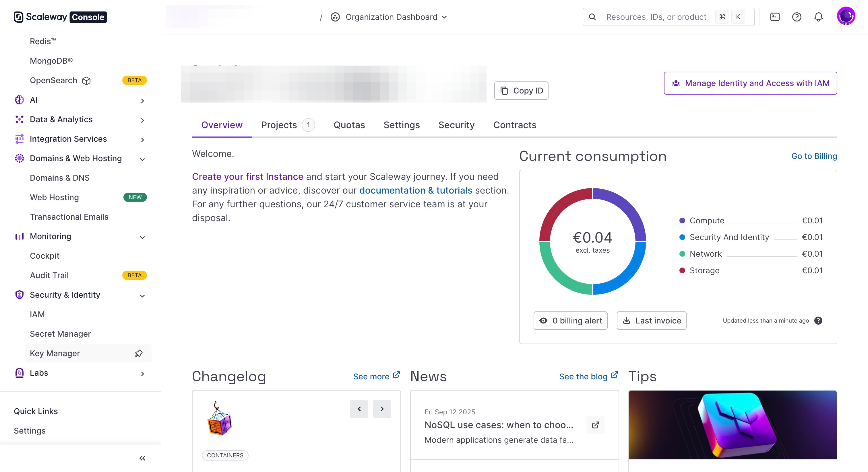868x472 pixels.
Task: Click the Go to Billing link
Action: click(x=814, y=156)
